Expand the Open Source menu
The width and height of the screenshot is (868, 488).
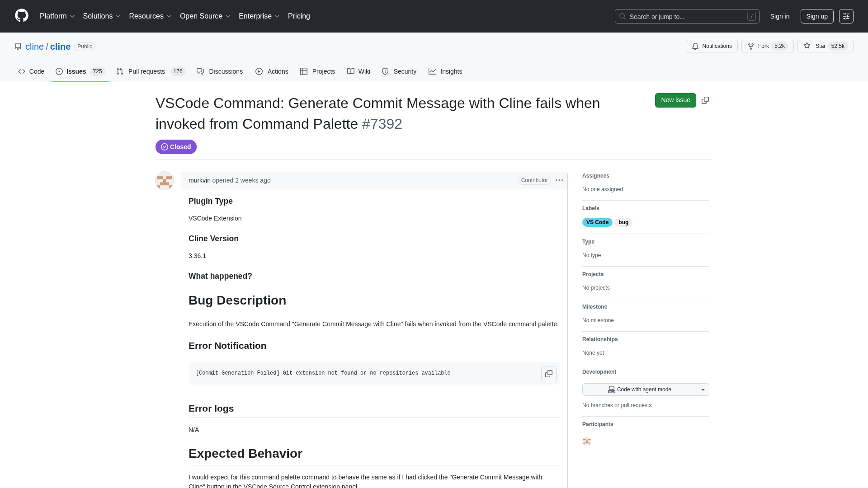(x=205, y=16)
